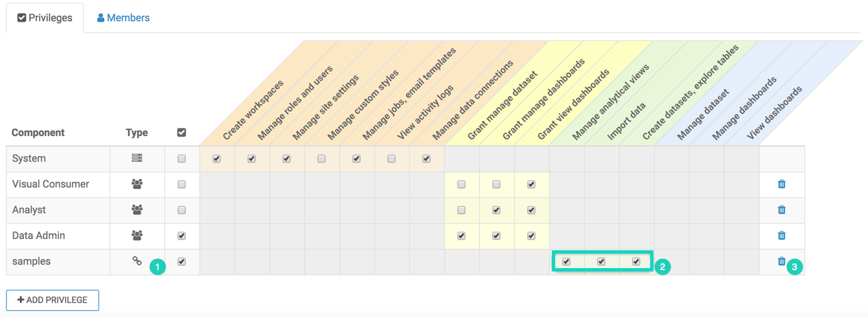Enable Manage custom styles for System
This screenshot has width=868, height=317.
coord(321,158)
